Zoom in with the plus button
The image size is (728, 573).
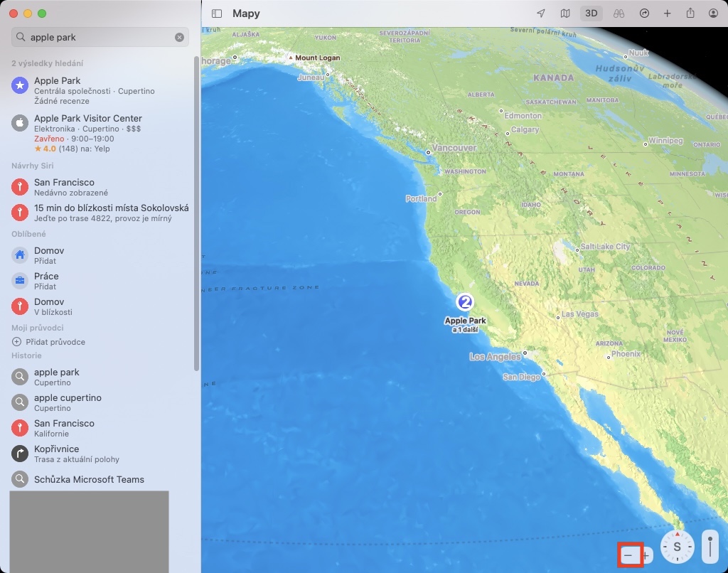click(646, 555)
